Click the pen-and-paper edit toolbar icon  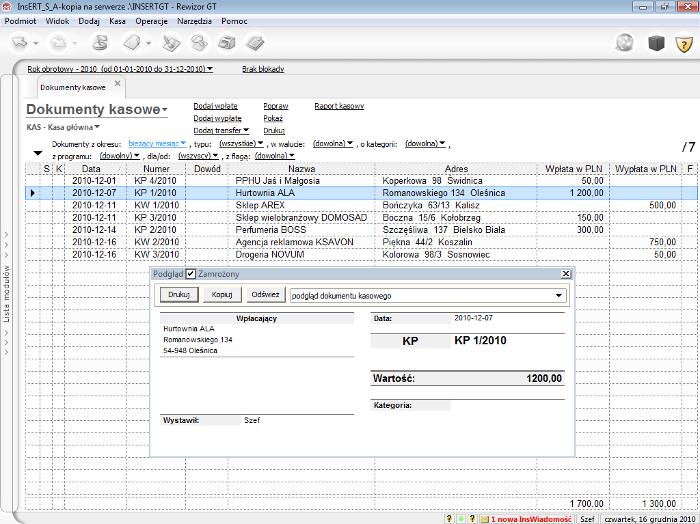point(171,43)
